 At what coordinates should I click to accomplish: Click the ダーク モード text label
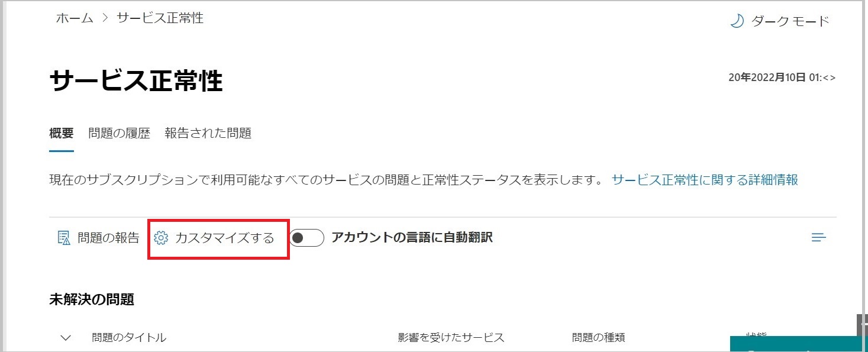790,21
